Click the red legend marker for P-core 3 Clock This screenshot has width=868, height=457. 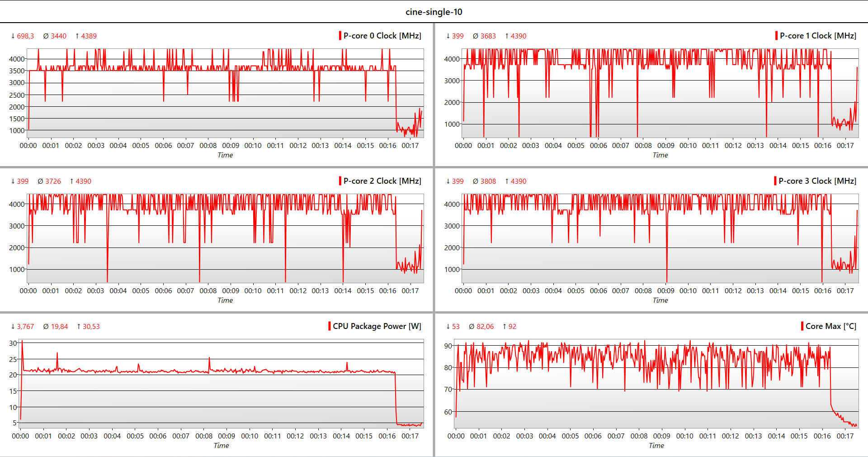[x=775, y=181]
